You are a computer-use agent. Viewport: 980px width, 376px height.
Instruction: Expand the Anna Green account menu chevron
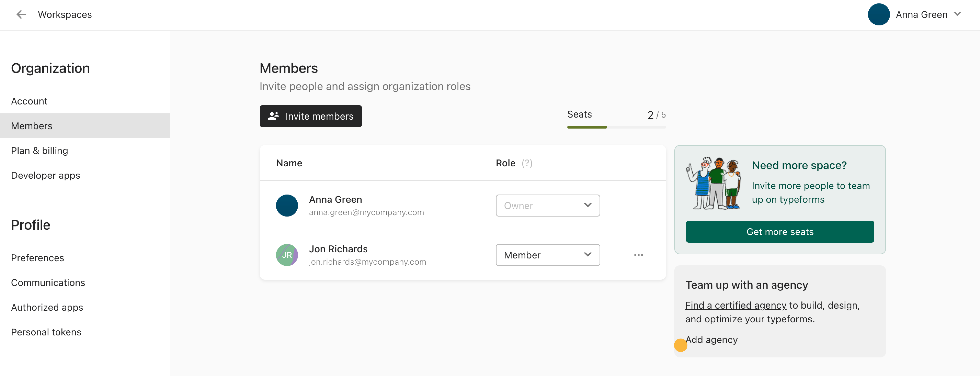tap(957, 14)
